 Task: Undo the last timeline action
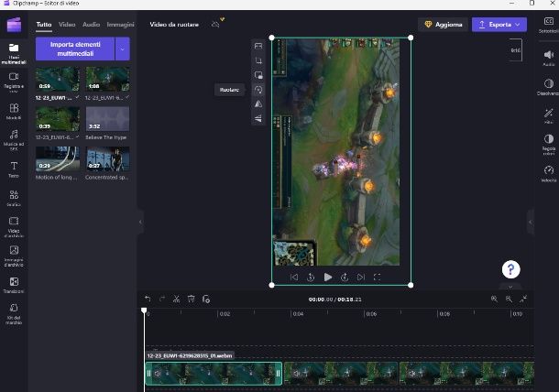(x=148, y=299)
